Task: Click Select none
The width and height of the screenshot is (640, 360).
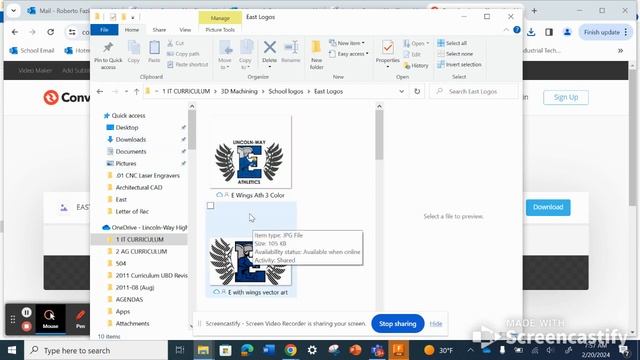Action: pyautogui.click(x=455, y=54)
